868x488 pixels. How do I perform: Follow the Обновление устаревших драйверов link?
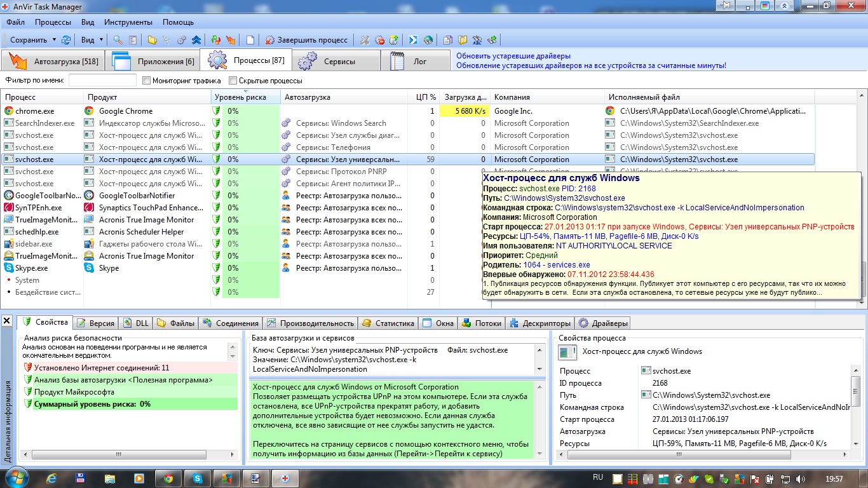591,65
